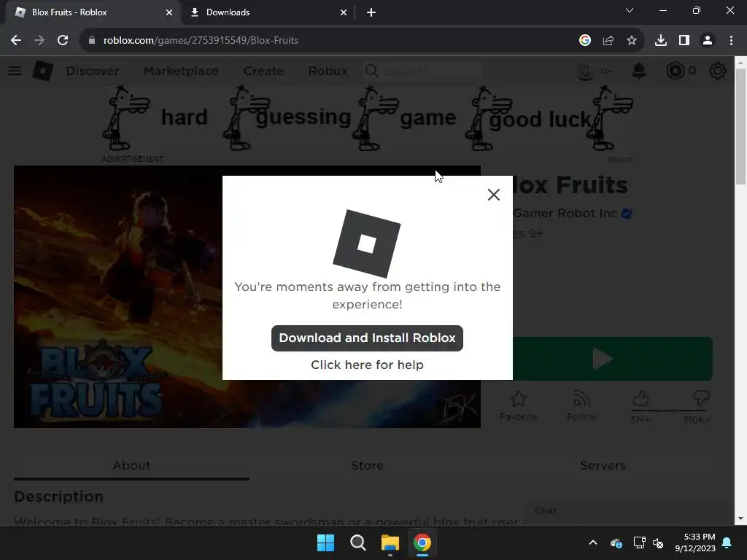747x560 pixels.
Task: Open the Marketplace page
Action: coord(181,71)
